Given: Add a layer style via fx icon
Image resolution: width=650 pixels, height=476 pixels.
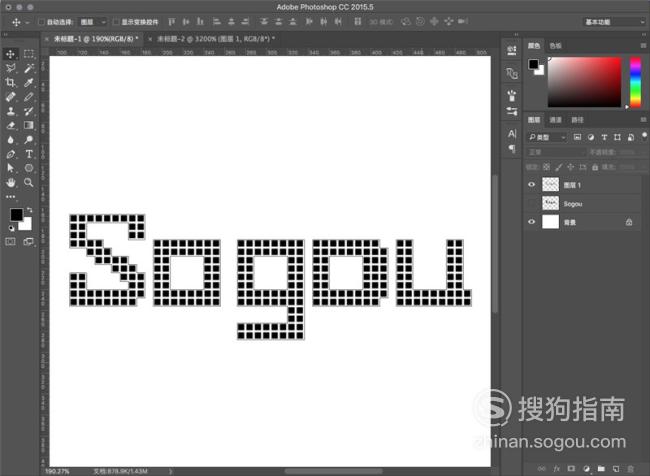Looking at the screenshot, I should [x=556, y=469].
